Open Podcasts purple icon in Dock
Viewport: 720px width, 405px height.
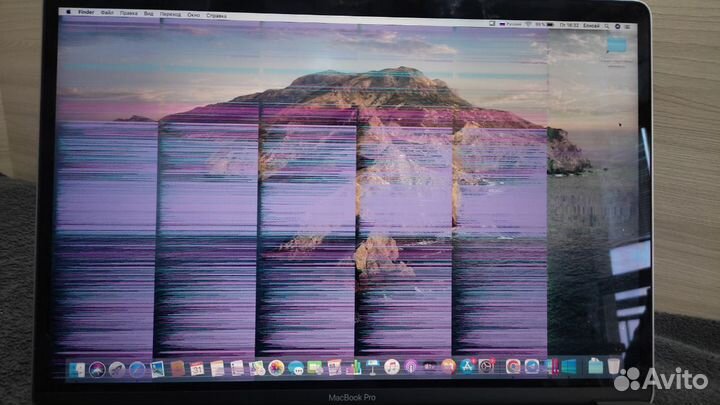[x=411, y=367]
